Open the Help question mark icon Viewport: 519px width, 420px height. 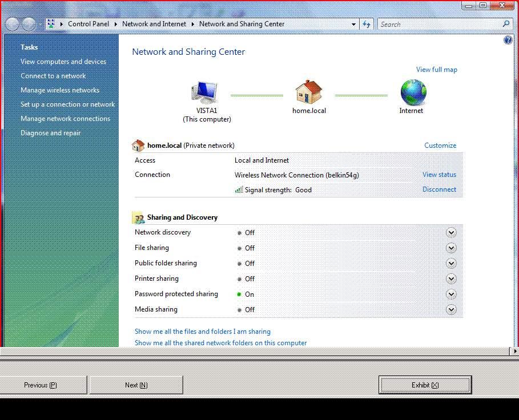point(508,41)
